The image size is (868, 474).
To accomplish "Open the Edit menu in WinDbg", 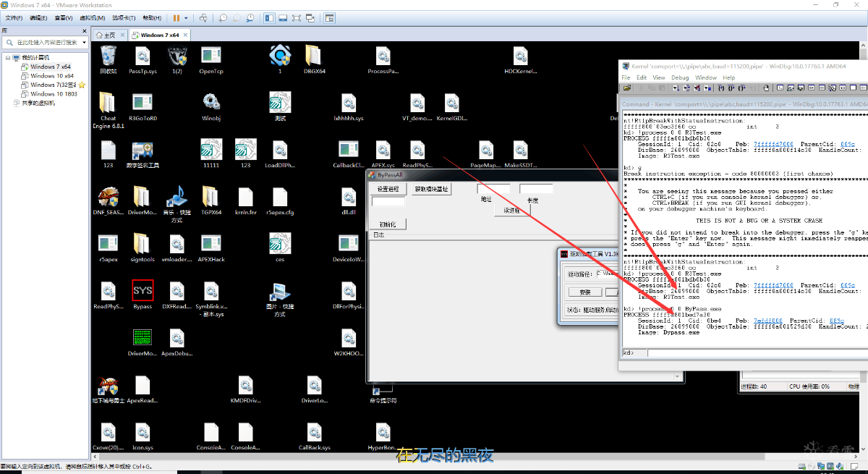I will pos(642,77).
